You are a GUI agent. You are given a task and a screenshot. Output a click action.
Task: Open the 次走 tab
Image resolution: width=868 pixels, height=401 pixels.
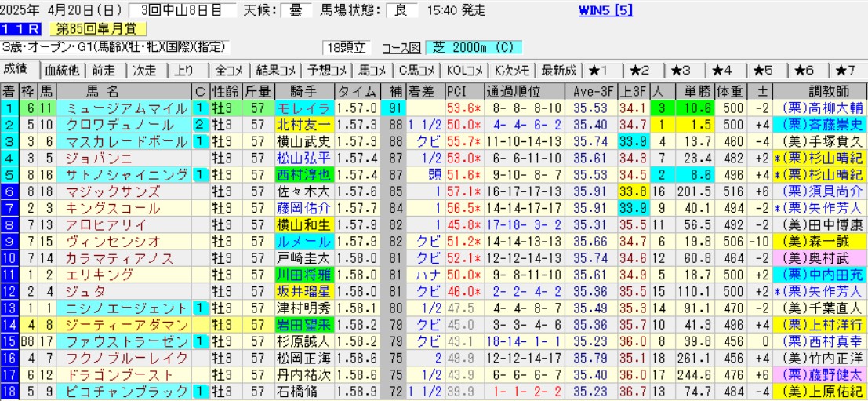tap(145, 70)
